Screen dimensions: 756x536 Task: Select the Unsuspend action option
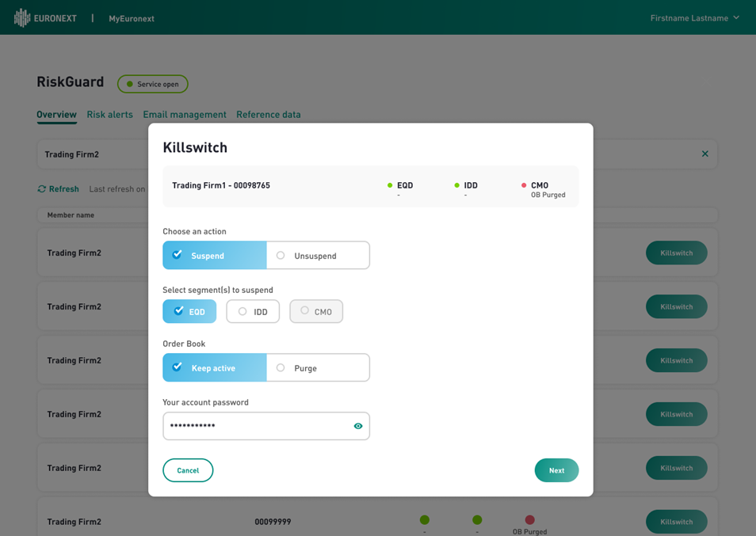(319, 255)
